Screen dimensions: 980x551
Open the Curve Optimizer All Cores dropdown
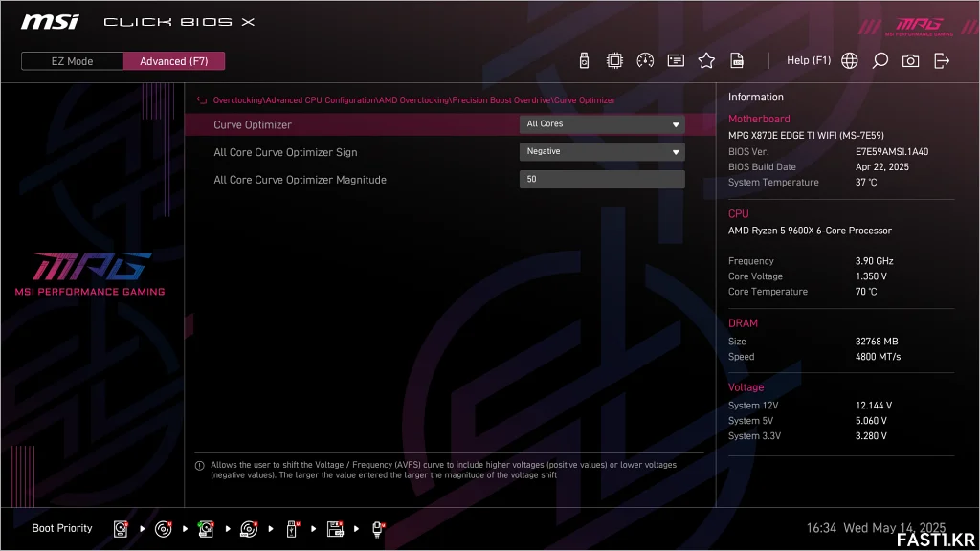click(602, 124)
